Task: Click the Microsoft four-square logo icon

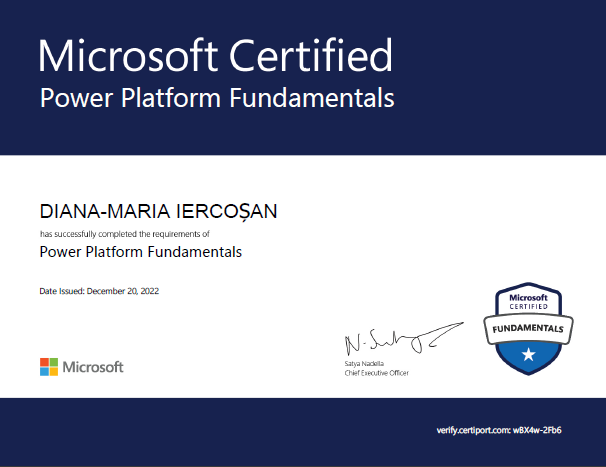Action: point(49,366)
